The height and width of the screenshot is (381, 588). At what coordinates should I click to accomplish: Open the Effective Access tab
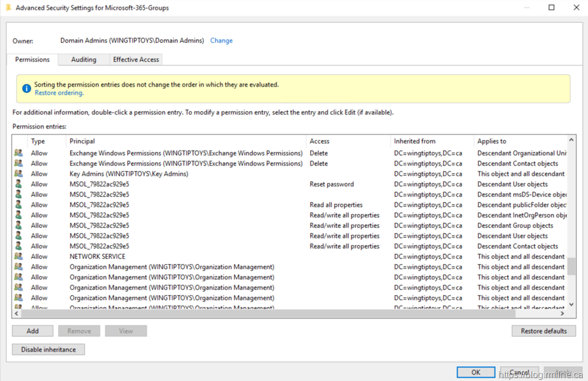(x=136, y=60)
